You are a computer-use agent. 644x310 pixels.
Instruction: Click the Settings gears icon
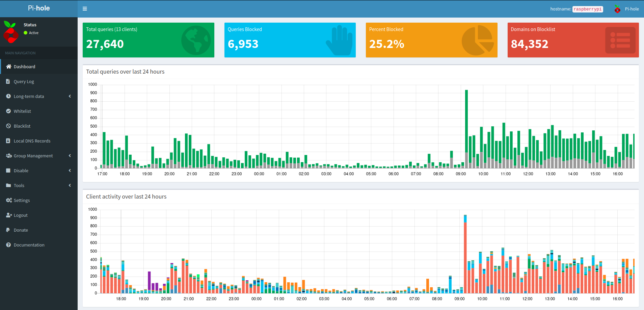click(x=8, y=200)
